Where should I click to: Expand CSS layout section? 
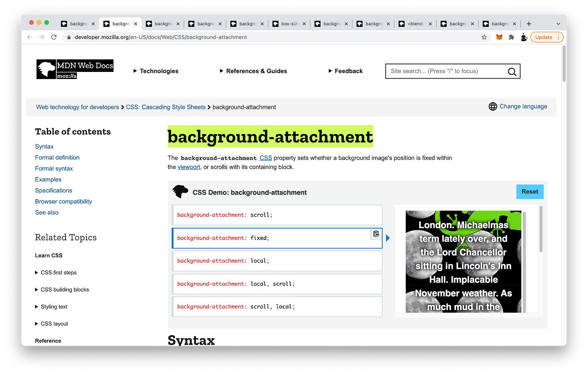[52, 324]
